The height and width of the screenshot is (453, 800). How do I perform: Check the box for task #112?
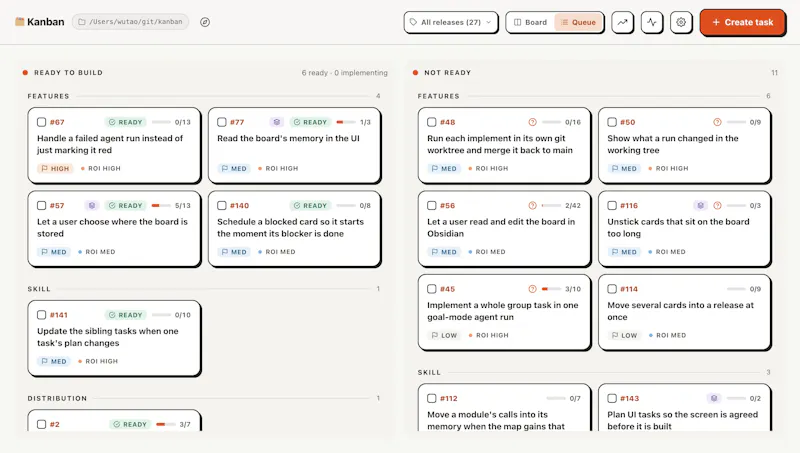tap(432, 398)
